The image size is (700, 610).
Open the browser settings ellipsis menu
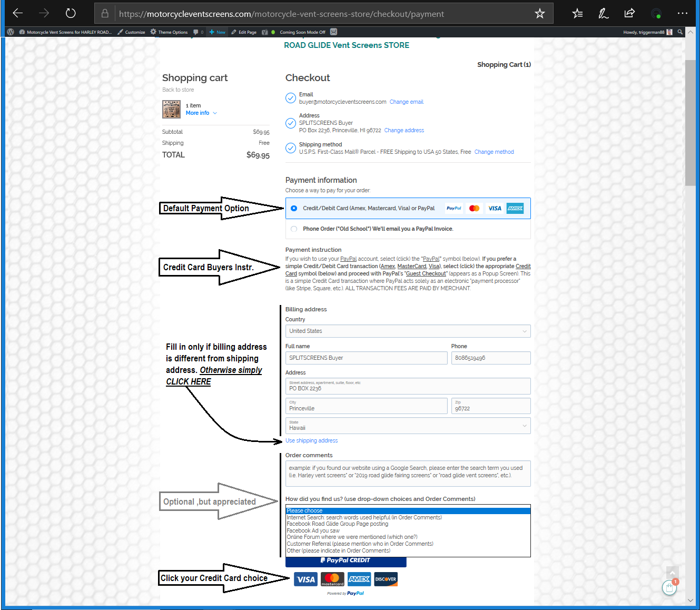[683, 13]
